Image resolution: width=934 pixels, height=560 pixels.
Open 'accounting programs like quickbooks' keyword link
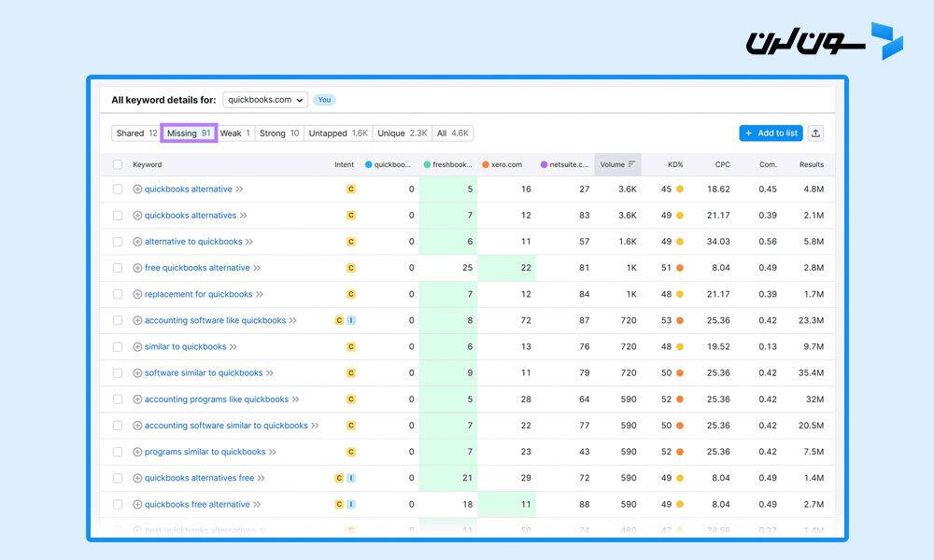(217, 399)
